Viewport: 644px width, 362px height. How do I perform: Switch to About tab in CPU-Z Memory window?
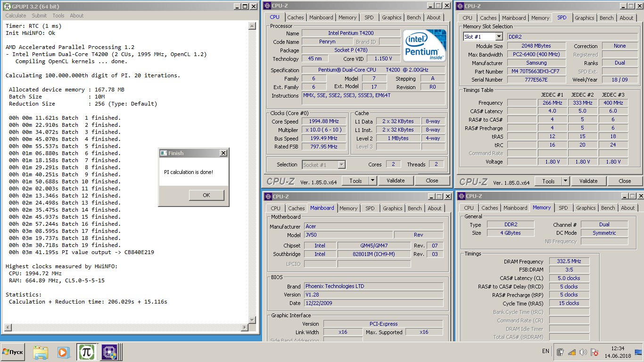(x=627, y=208)
